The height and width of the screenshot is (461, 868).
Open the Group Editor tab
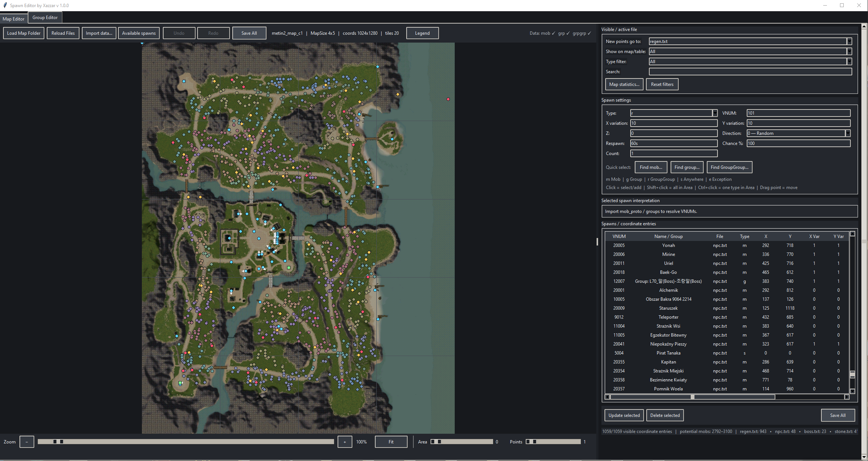pos(45,17)
